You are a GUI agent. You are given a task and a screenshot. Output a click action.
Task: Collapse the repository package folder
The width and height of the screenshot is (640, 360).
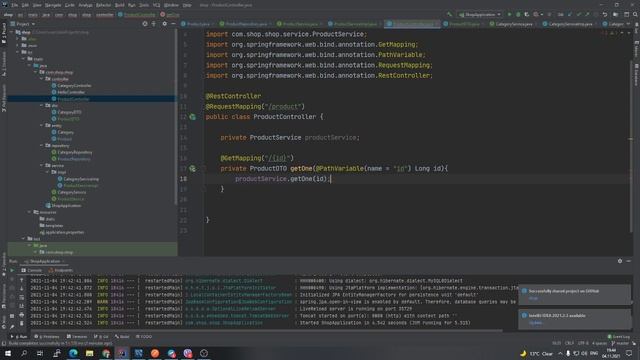click(x=42, y=145)
